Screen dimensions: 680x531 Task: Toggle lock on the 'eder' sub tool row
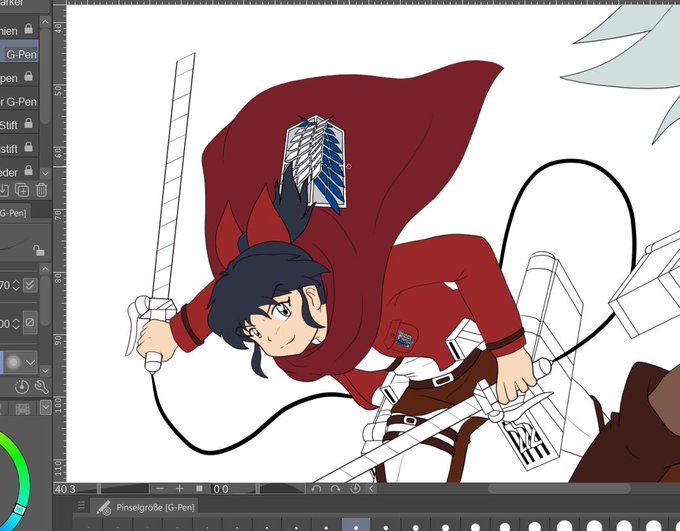pos(28,170)
